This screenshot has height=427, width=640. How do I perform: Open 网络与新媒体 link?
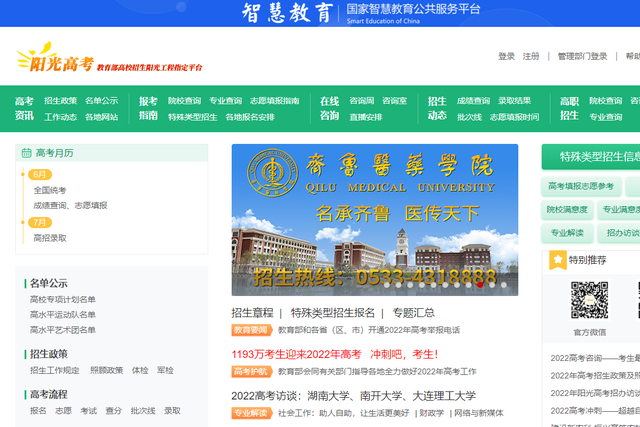[479, 413]
